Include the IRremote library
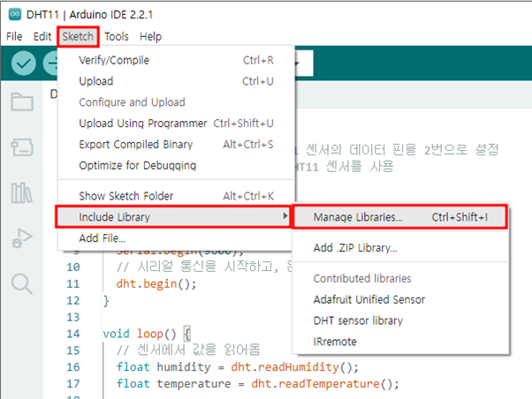Viewport: 532px width, 399px height. (400, 342)
